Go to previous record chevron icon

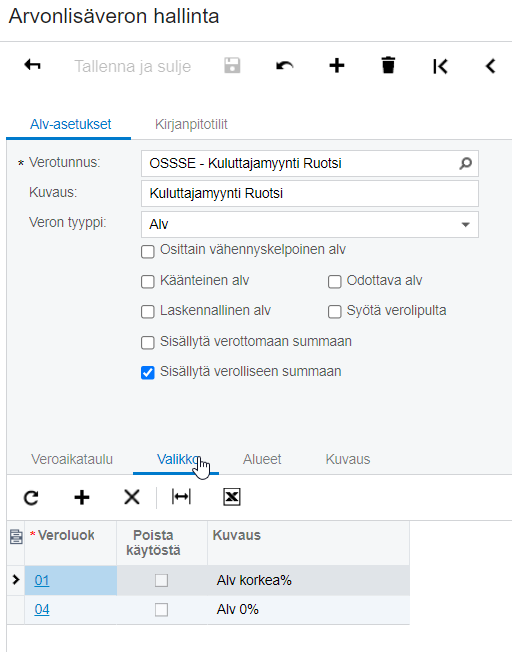[491, 66]
